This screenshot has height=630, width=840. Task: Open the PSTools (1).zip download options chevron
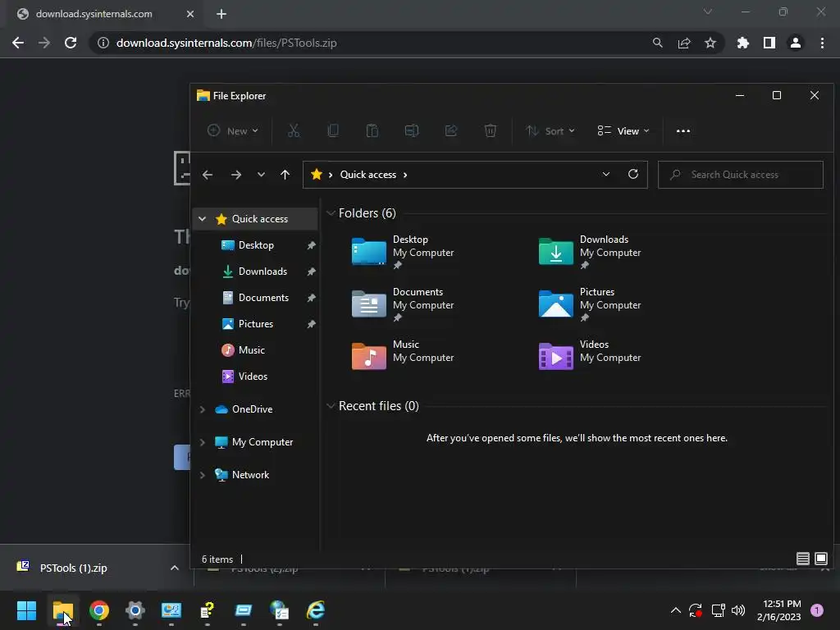pyautogui.click(x=175, y=568)
